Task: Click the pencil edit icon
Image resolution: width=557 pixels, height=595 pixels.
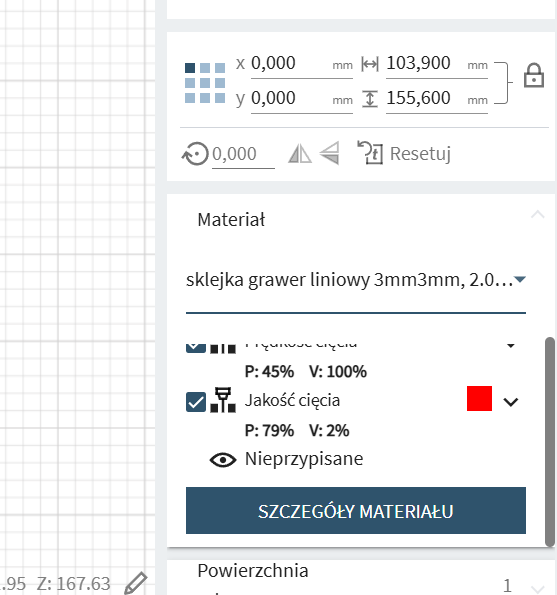Action: point(136,583)
